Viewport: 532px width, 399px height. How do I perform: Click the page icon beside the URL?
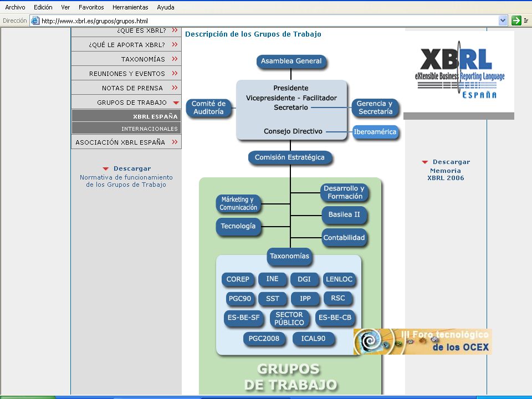click(35, 21)
